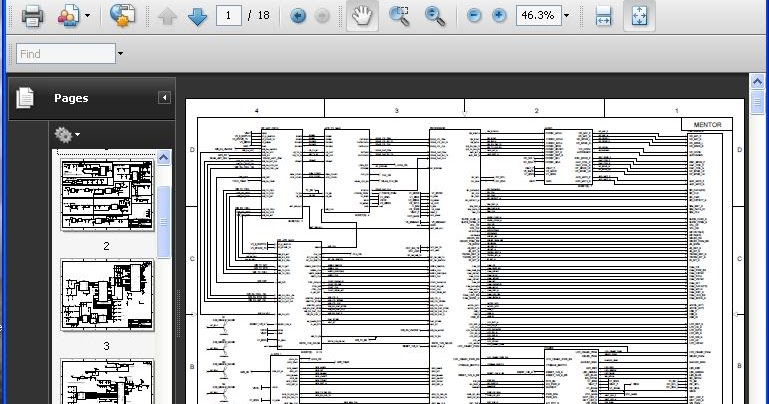769x404 pixels.
Task: Click the Print icon
Action: (32, 16)
